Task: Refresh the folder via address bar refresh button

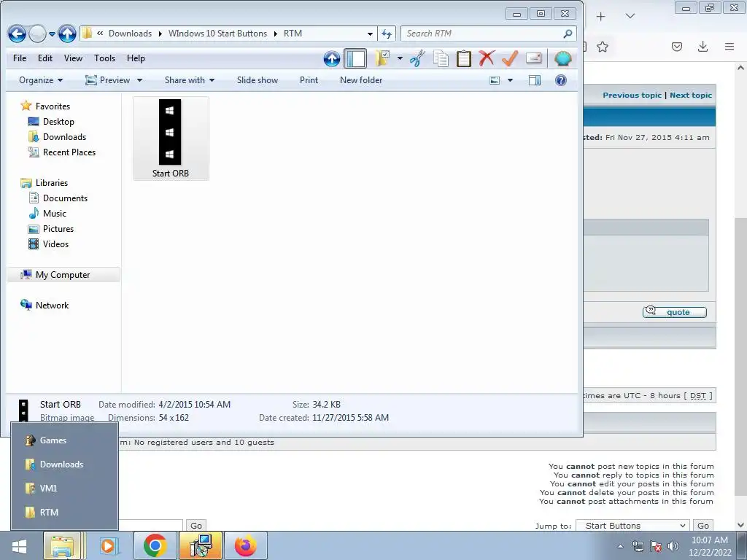Action: pos(387,34)
